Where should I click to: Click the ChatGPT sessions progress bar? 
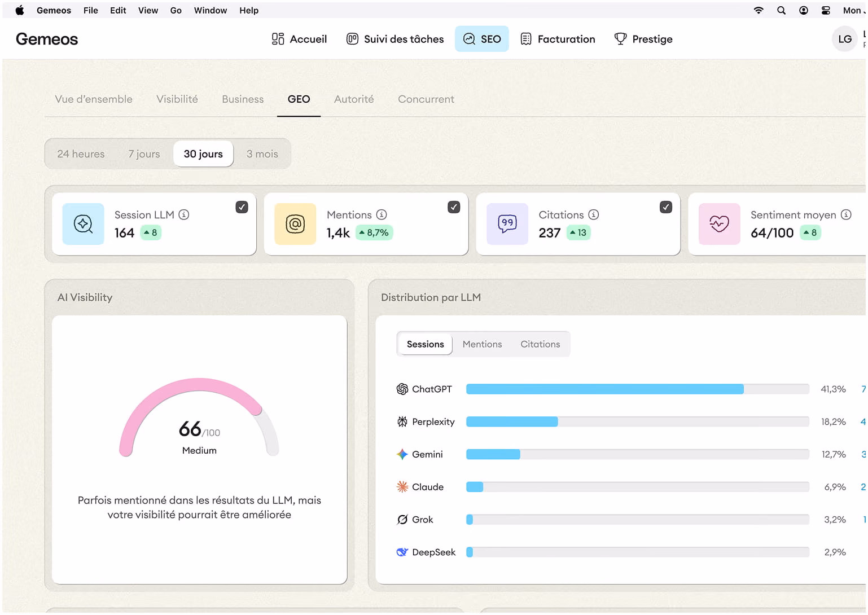(638, 389)
